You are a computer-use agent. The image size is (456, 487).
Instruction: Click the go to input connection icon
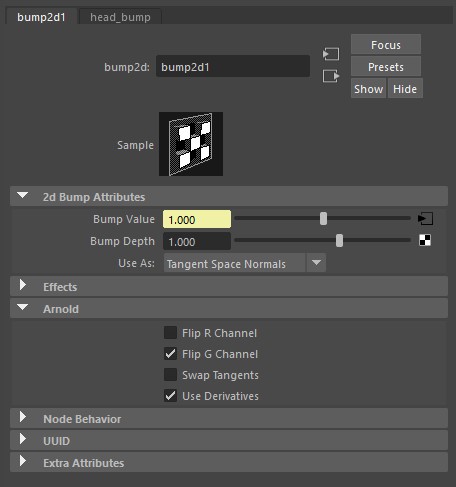[x=331, y=54]
